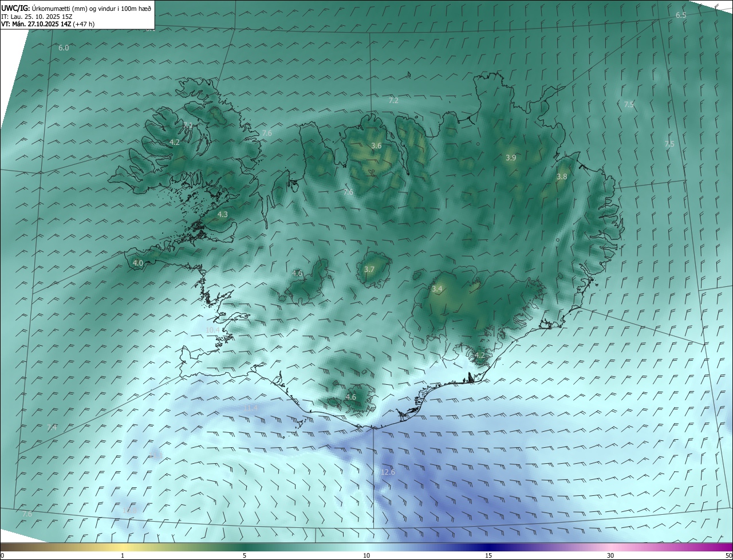This screenshot has width=733, height=560.
Task: Click the 11.4 value label over the ocean
Action: click(251, 408)
